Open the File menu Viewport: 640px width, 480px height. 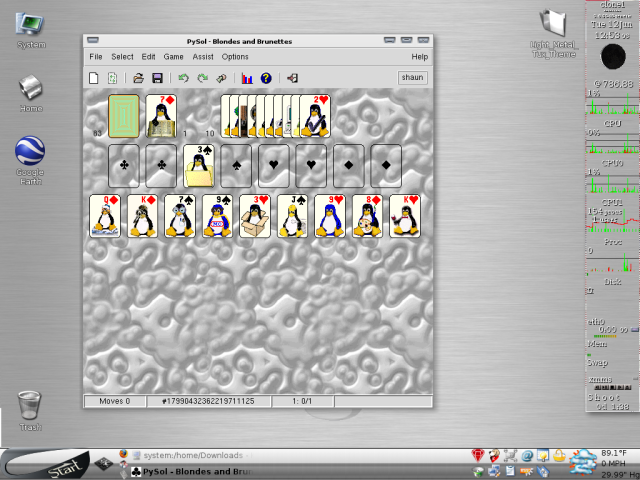[96, 57]
